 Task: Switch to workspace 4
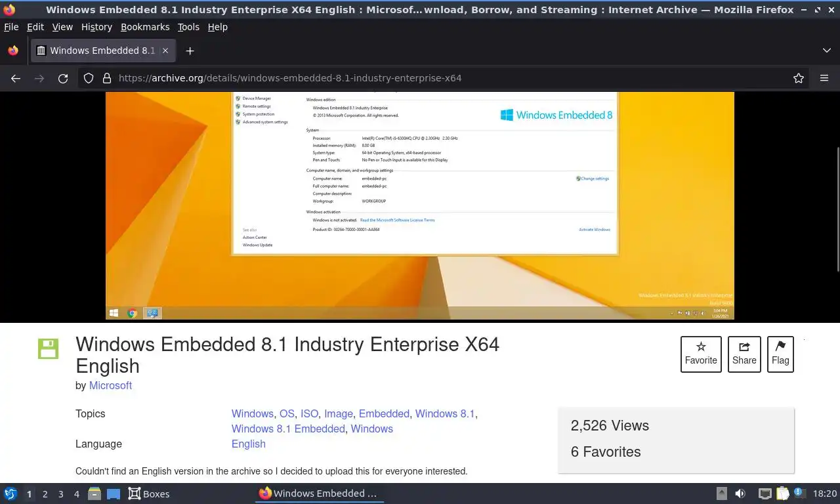[x=76, y=493]
